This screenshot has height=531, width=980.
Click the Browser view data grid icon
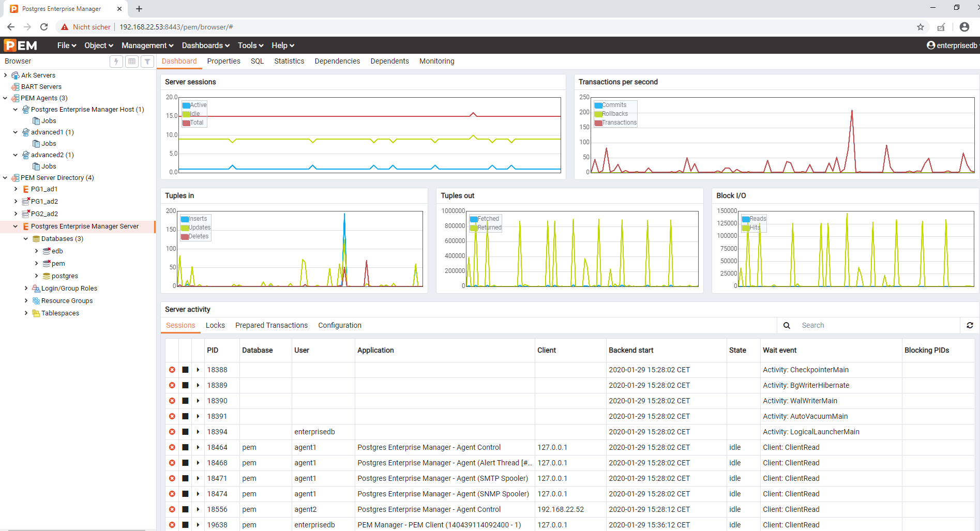pyautogui.click(x=132, y=62)
